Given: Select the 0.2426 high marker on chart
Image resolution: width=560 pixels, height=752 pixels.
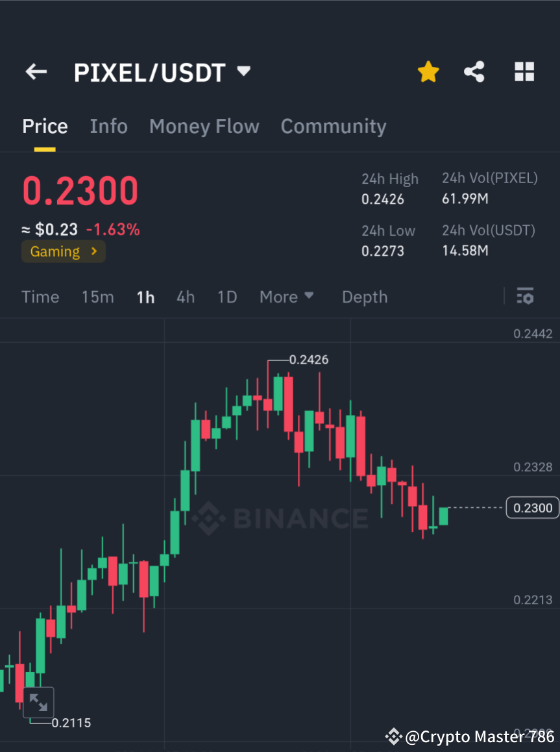Looking at the screenshot, I should tap(310, 360).
